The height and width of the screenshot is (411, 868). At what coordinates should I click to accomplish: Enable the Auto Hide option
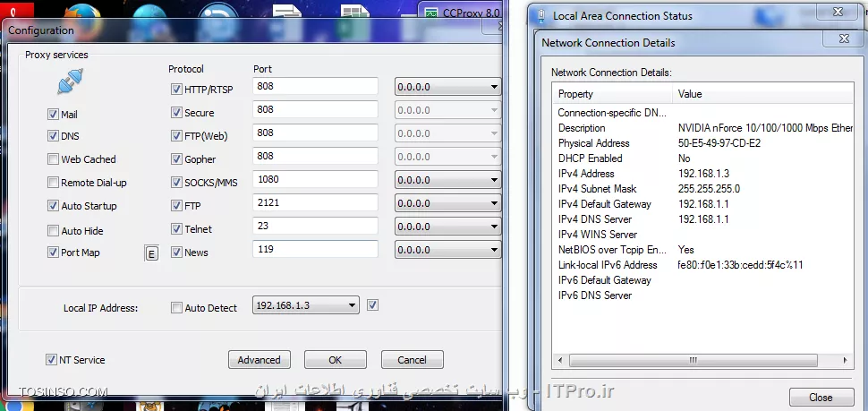[53, 230]
